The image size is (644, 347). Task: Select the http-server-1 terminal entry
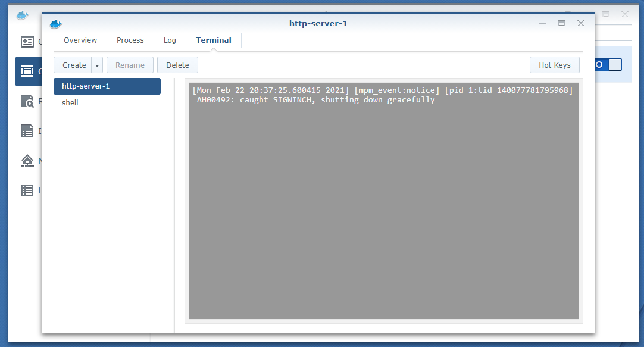point(107,86)
